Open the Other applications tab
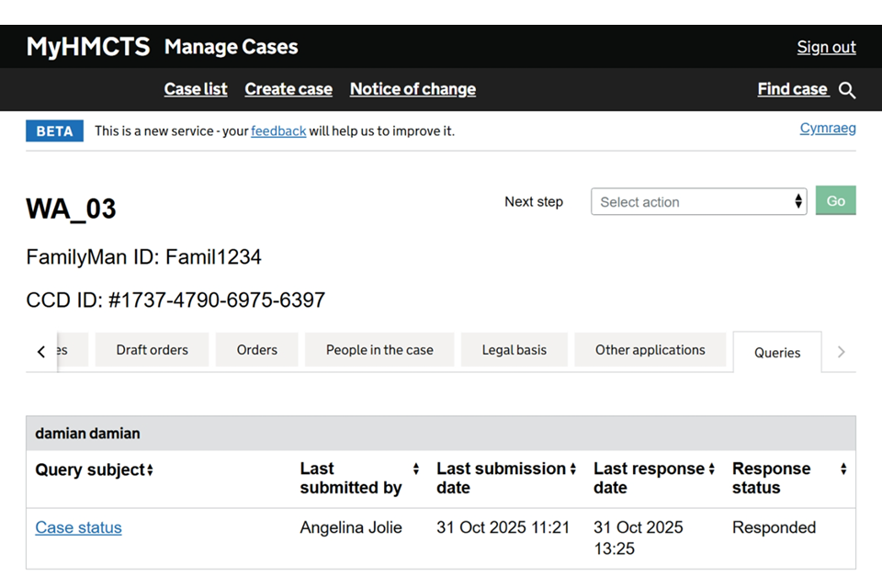The height and width of the screenshot is (588, 882). coord(650,350)
